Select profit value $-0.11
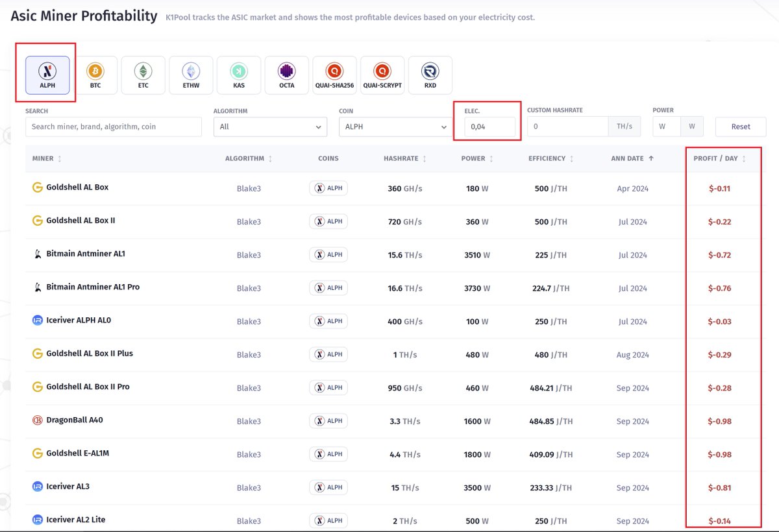The image size is (779, 532). 719,189
